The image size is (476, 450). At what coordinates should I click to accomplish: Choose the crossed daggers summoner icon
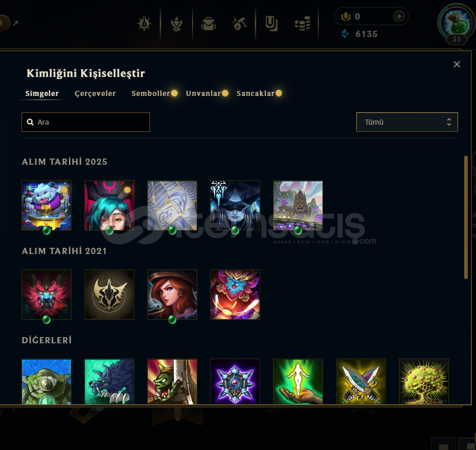[x=360, y=381]
